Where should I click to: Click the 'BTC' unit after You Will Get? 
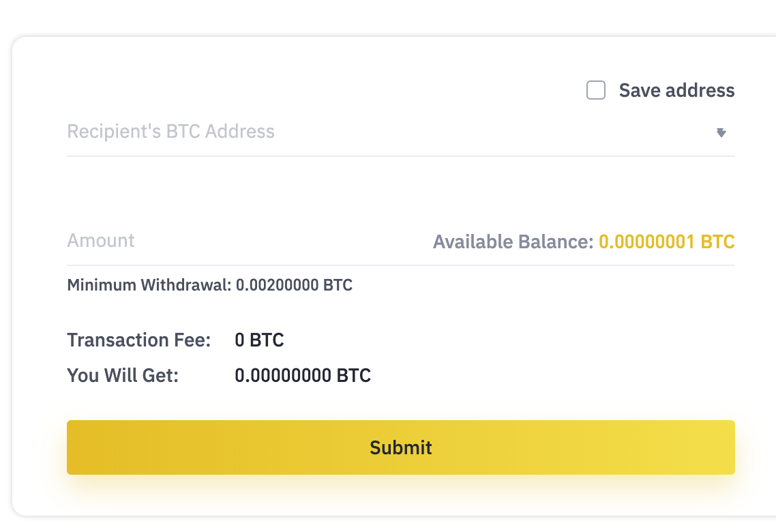point(354,375)
